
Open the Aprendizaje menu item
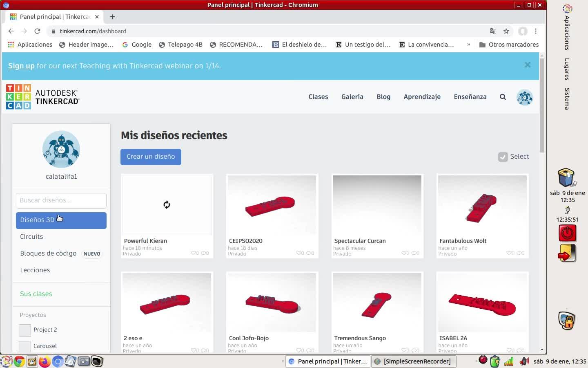coord(422,97)
